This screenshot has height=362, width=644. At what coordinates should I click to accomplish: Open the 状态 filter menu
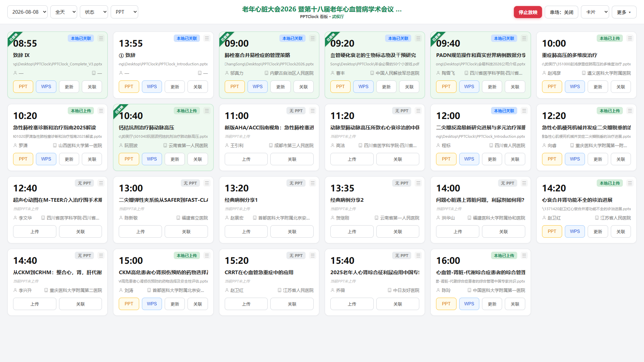pyautogui.click(x=94, y=12)
